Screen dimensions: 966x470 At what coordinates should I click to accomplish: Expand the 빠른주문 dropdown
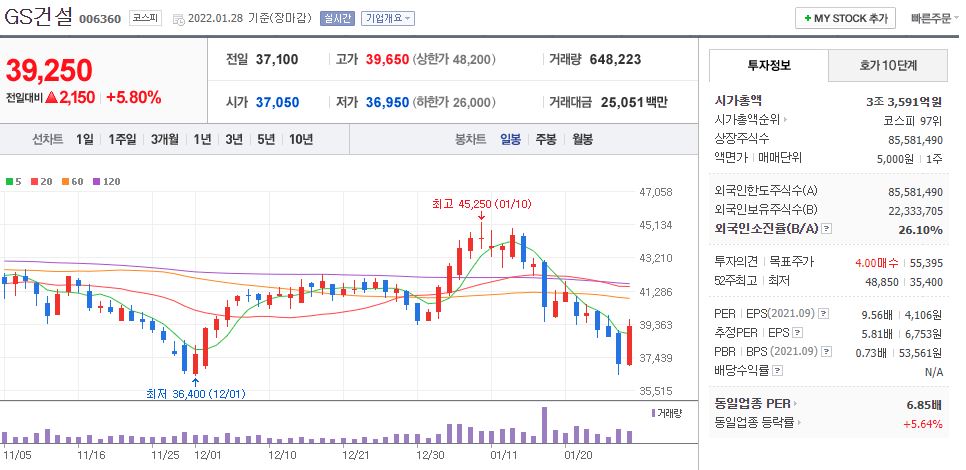click(x=936, y=18)
